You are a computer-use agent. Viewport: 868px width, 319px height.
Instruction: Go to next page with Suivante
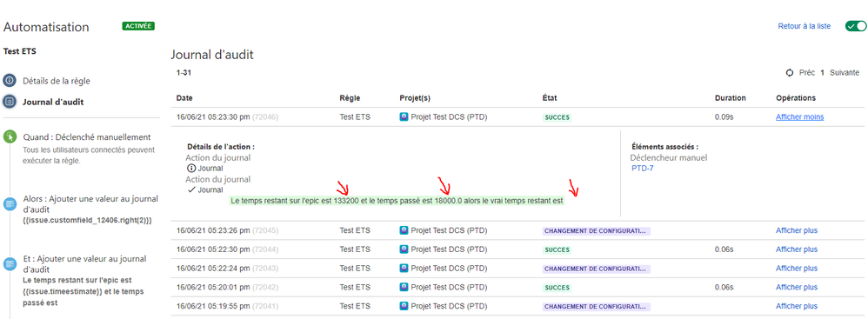[x=845, y=72]
